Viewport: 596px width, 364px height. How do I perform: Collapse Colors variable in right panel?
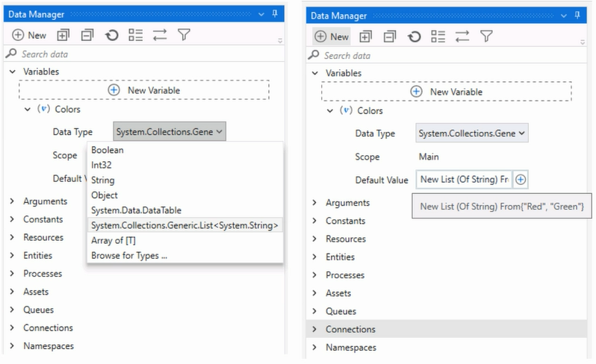tap(330, 111)
